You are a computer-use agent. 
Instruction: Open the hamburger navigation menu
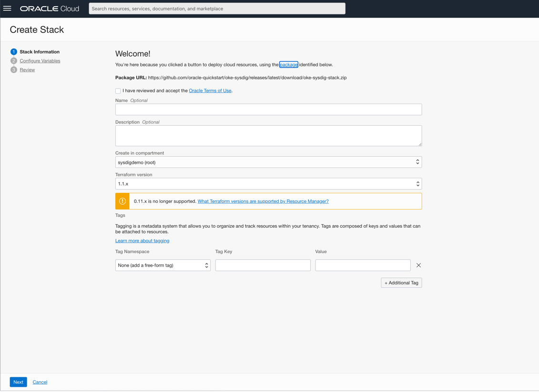click(x=7, y=9)
